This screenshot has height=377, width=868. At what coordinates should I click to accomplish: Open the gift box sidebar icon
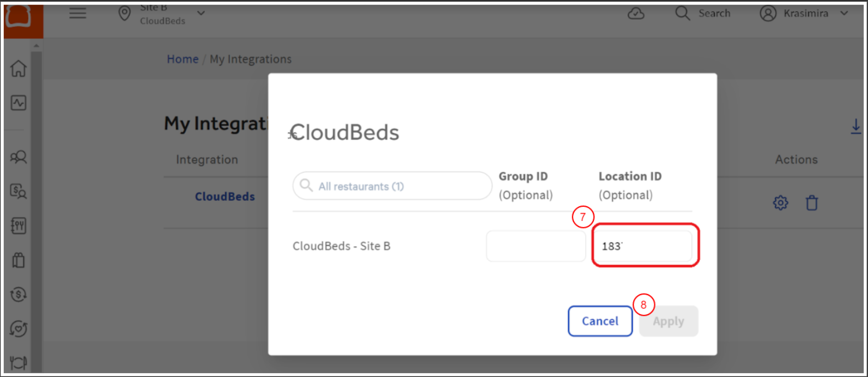(x=19, y=260)
